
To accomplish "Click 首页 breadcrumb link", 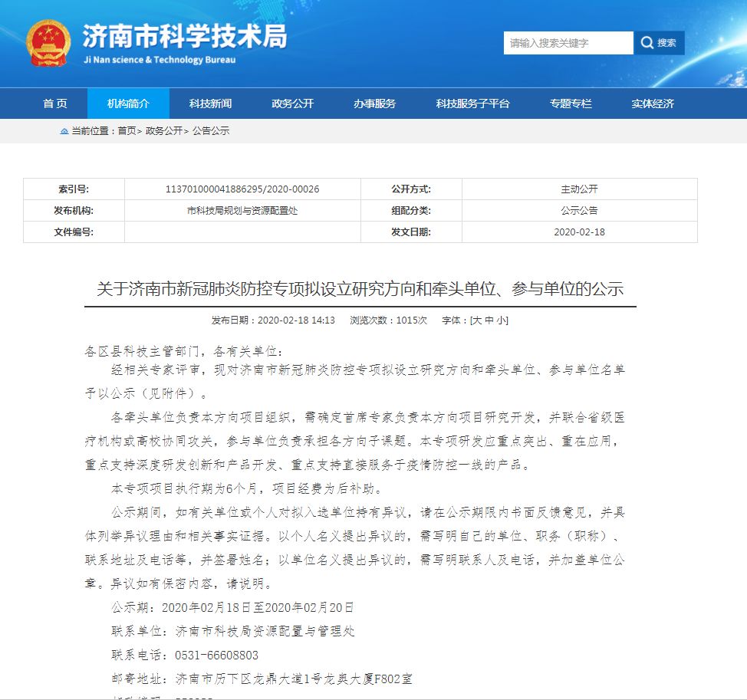I will pos(127,131).
